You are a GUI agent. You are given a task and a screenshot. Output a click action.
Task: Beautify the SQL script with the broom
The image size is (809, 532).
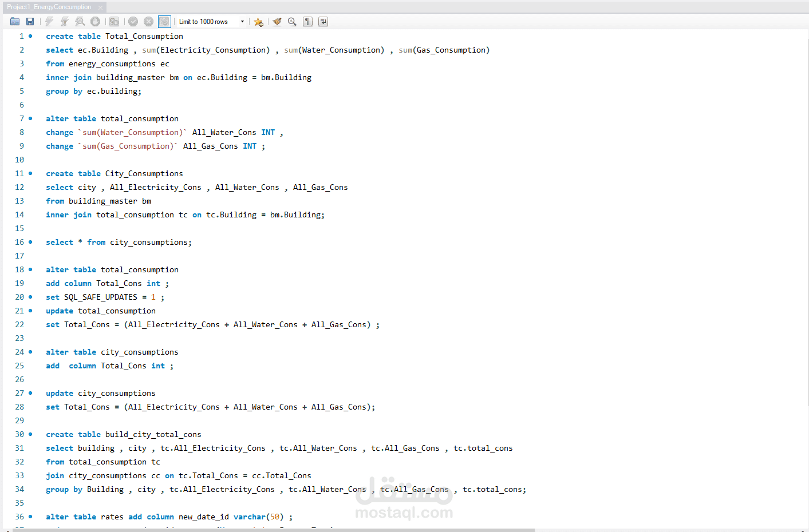[277, 22]
